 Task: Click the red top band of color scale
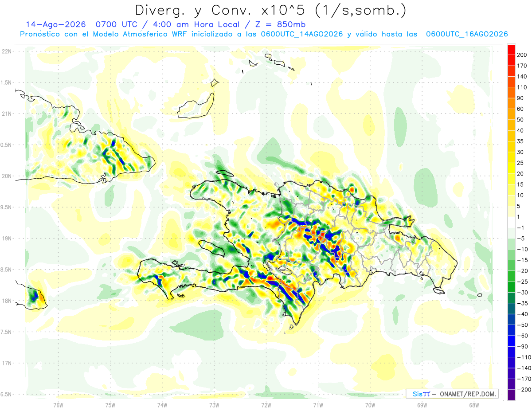(x=511, y=50)
